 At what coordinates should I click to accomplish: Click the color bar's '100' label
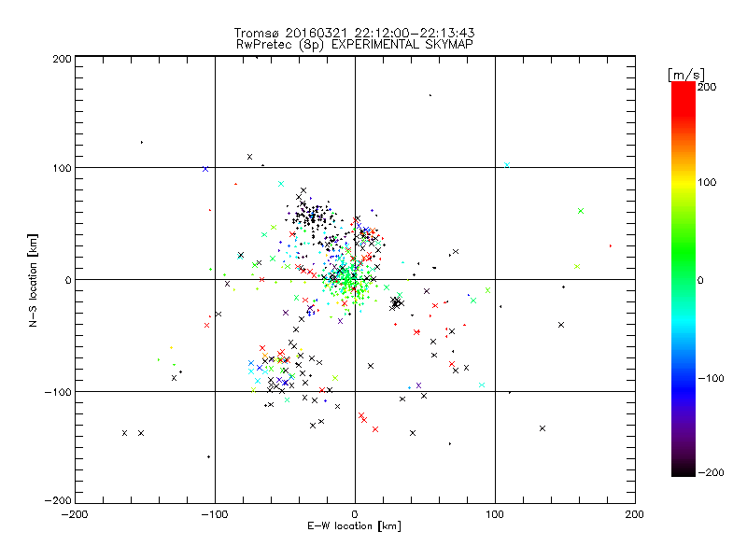tap(707, 182)
